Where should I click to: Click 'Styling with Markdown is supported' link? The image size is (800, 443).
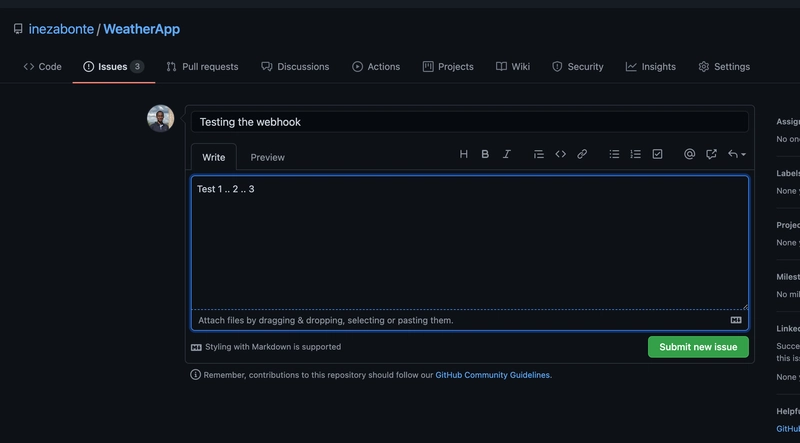[273, 347]
